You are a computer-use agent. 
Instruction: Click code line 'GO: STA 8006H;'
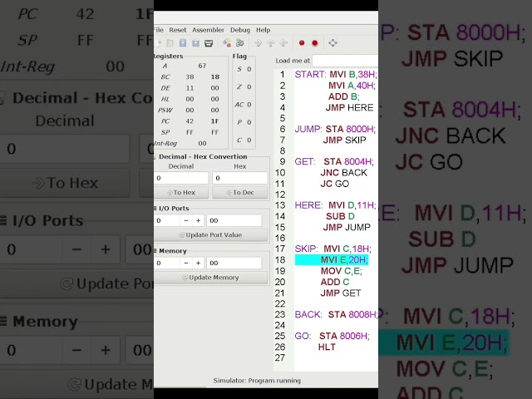(x=332, y=336)
